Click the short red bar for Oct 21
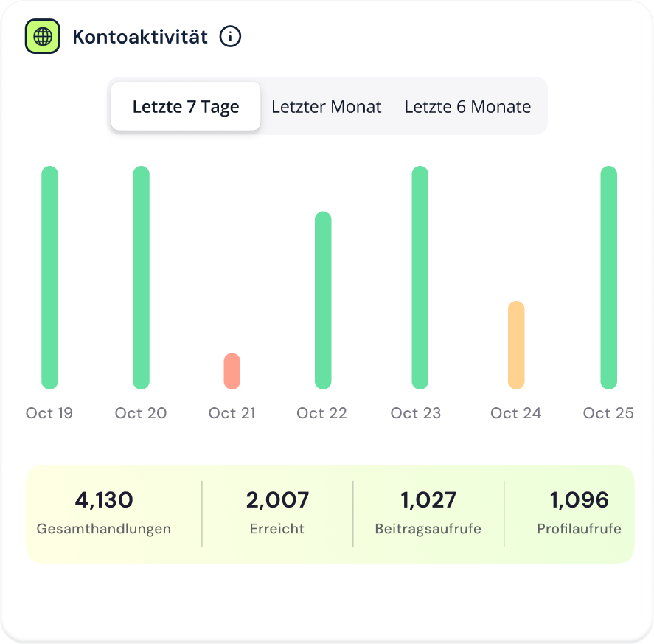Image resolution: width=654 pixels, height=644 pixels. [x=232, y=371]
